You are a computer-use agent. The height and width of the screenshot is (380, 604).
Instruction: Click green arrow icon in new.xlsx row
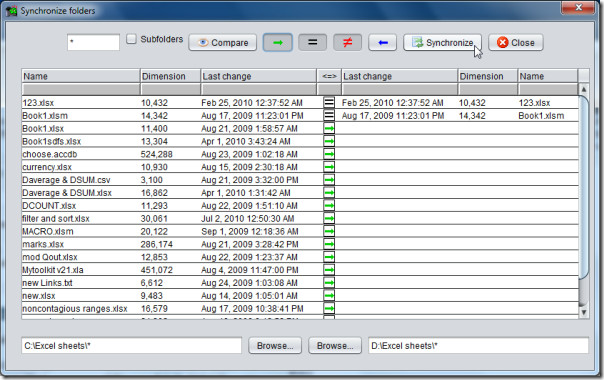329,296
